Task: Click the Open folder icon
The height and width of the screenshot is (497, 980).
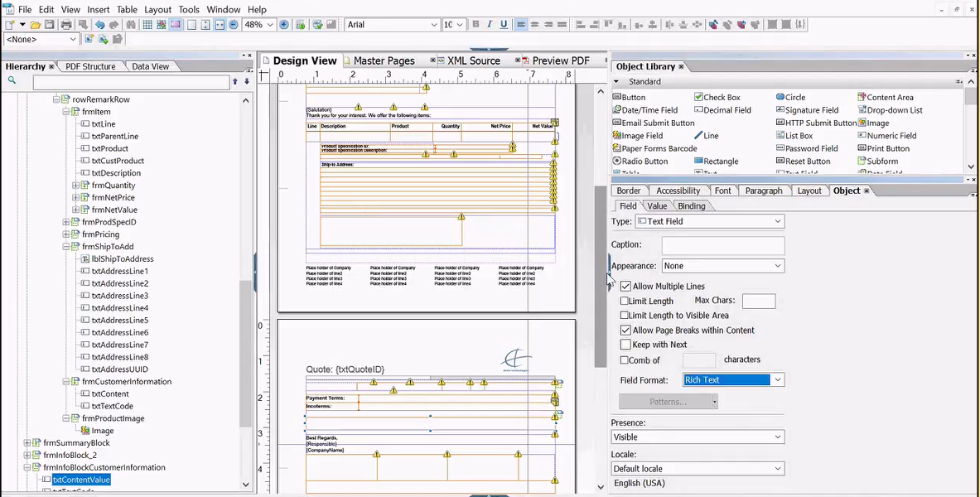Action: tap(36, 24)
